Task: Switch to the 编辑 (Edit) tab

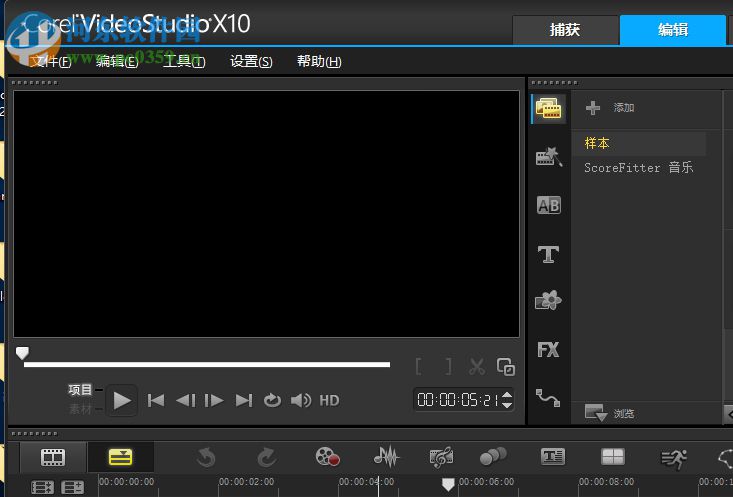Action: (673, 30)
